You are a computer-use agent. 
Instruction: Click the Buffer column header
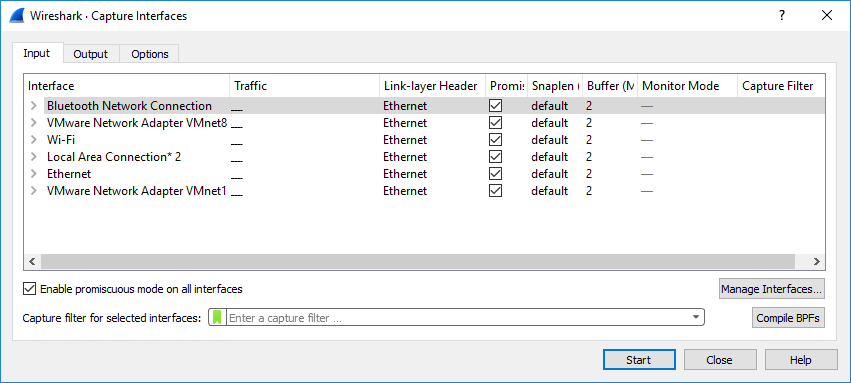coord(611,86)
